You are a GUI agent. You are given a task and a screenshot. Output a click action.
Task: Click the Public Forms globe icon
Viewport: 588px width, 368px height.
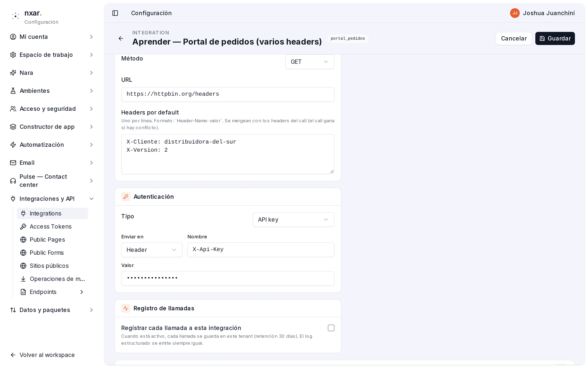(23, 253)
